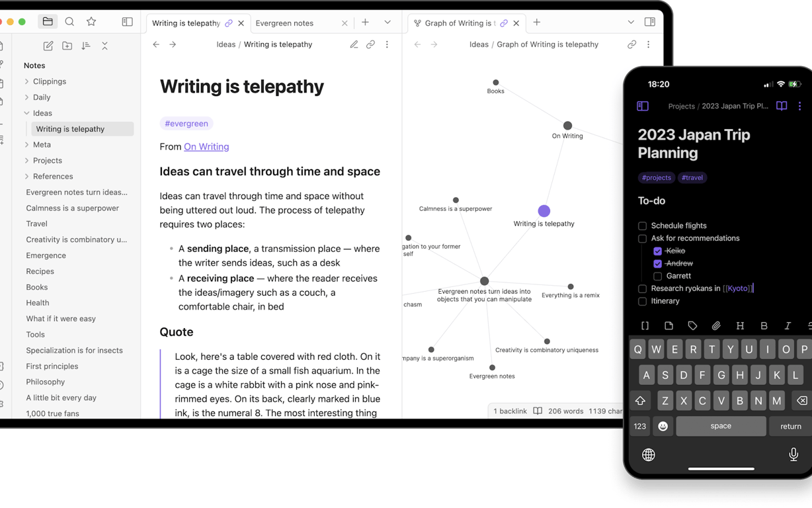Check the Garrett checkbox
812x508 pixels.
657,276
